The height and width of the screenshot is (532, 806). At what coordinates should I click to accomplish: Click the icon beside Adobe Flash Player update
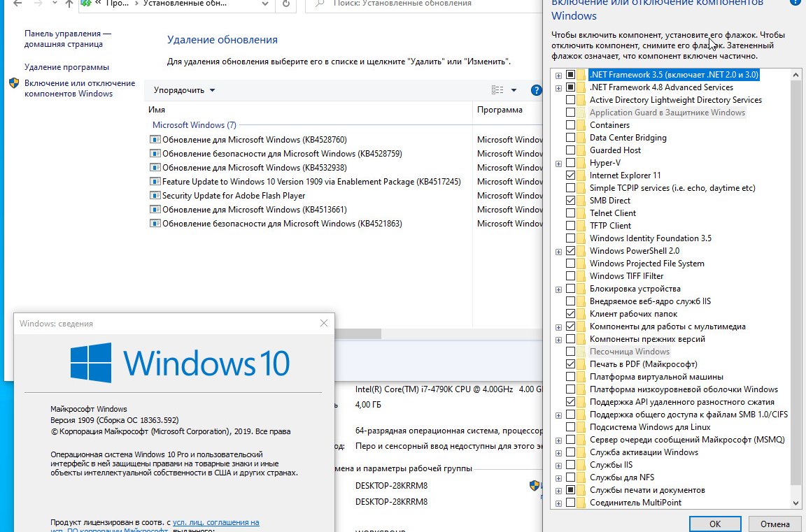tap(155, 196)
